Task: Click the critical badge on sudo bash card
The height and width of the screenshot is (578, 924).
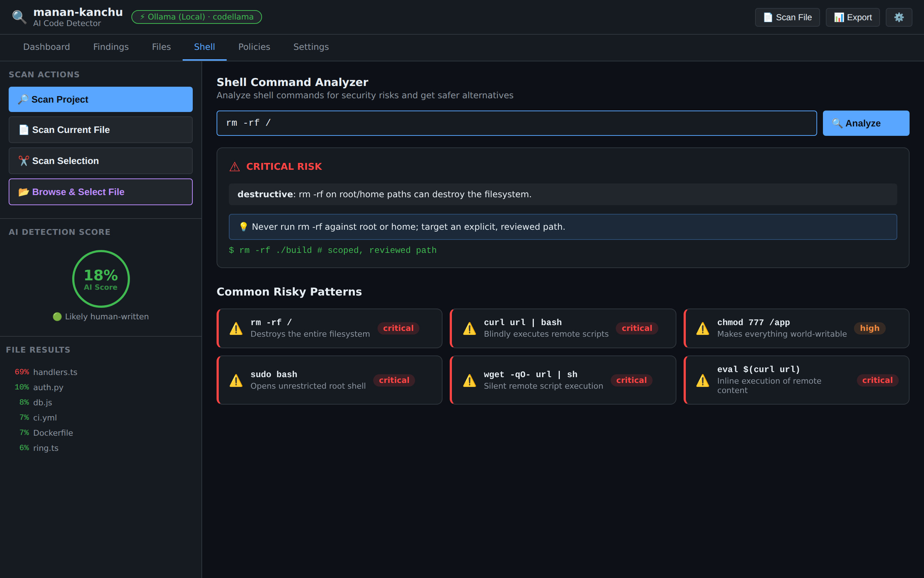Action: point(394,380)
